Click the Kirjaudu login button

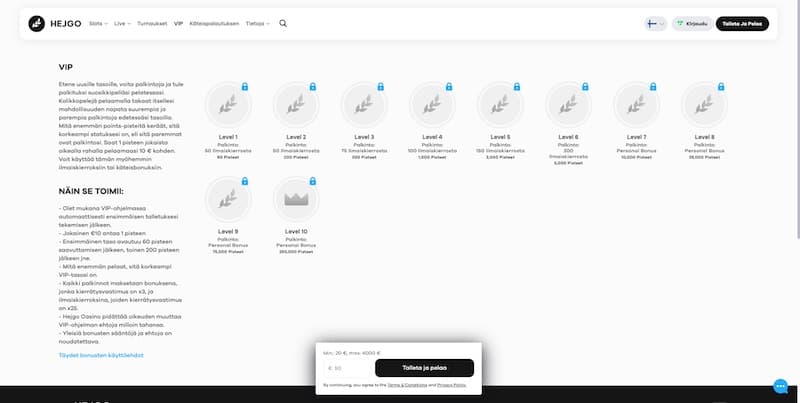pyautogui.click(x=692, y=23)
